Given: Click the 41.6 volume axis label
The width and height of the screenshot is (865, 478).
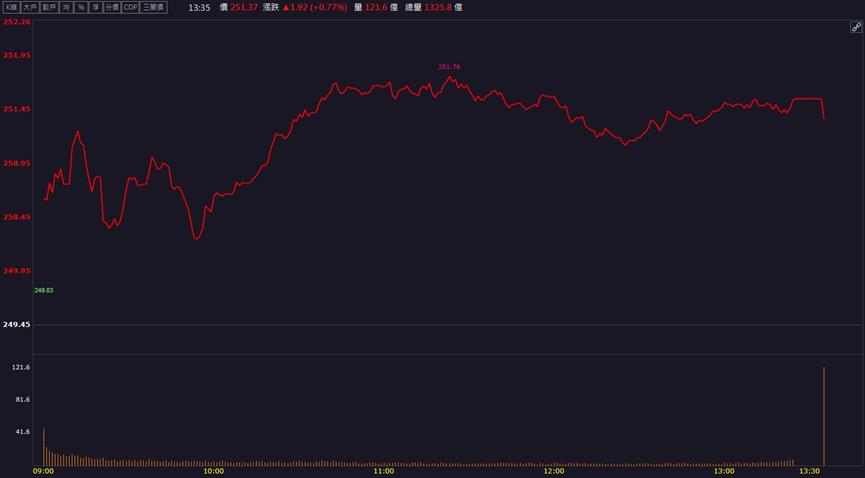Looking at the screenshot, I should point(23,432).
